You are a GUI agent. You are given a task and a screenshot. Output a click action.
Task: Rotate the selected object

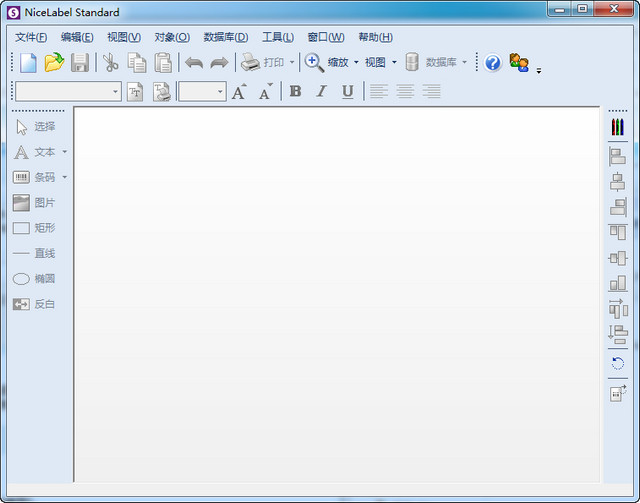618,363
